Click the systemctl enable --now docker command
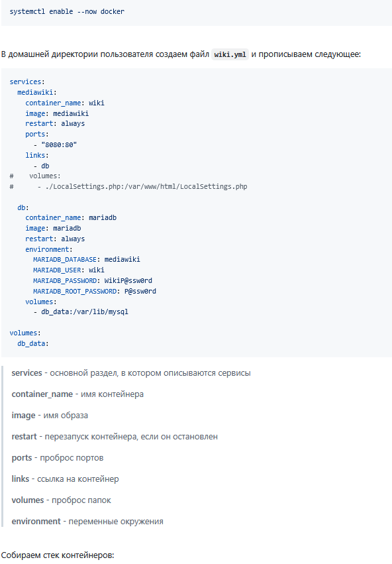392x564 pixels. click(x=67, y=11)
